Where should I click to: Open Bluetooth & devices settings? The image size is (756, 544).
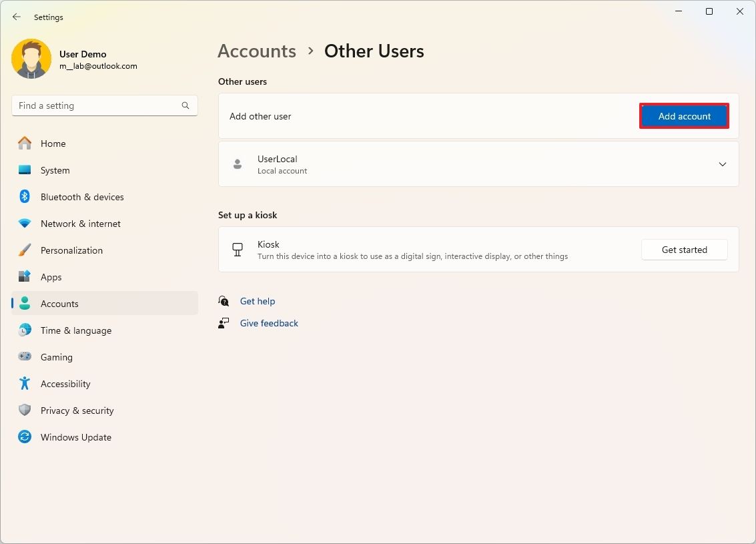pos(25,197)
